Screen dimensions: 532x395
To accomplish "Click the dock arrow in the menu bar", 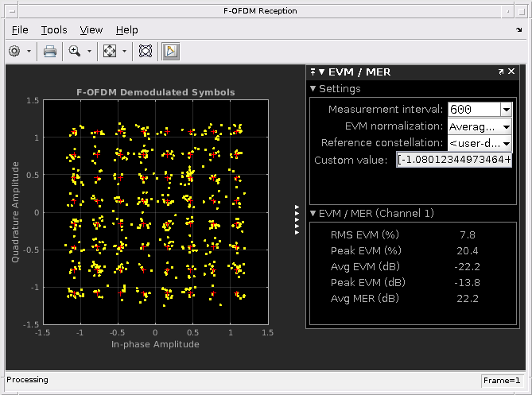I will tap(518, 30).
